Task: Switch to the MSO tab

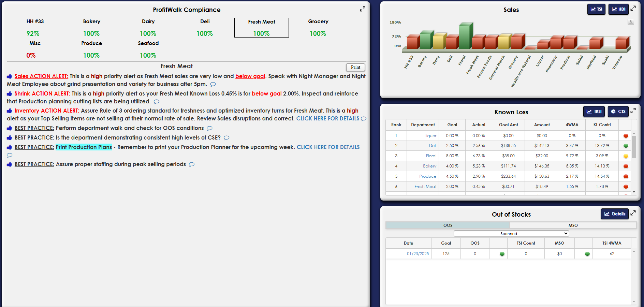Action: point(573,225)
